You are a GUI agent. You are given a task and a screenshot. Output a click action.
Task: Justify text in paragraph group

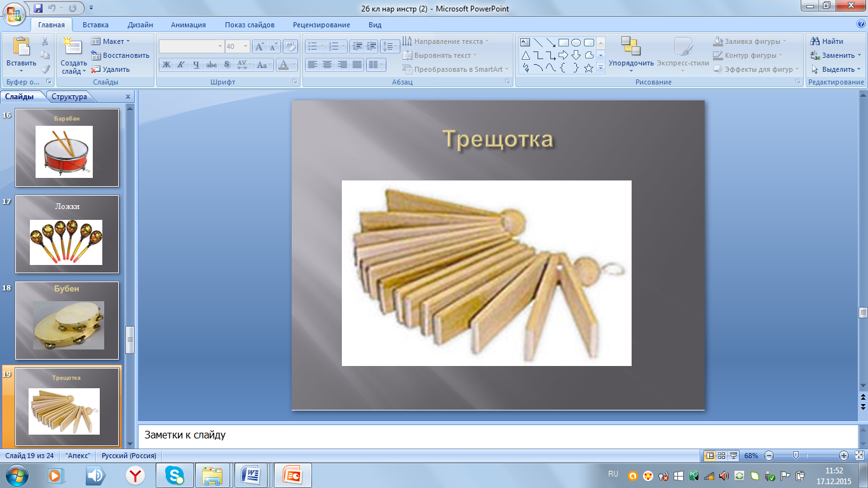358,65
